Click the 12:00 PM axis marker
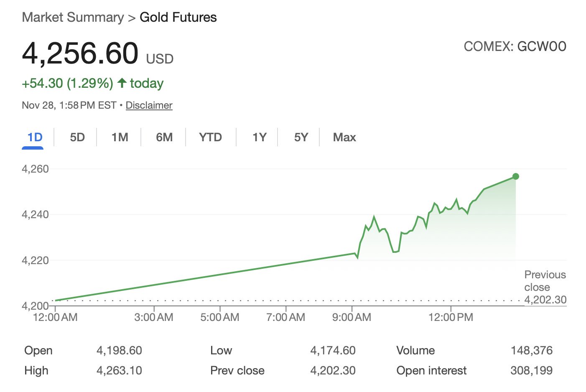The width and height of the screenshot is (586, 392). tap(451, 317)
